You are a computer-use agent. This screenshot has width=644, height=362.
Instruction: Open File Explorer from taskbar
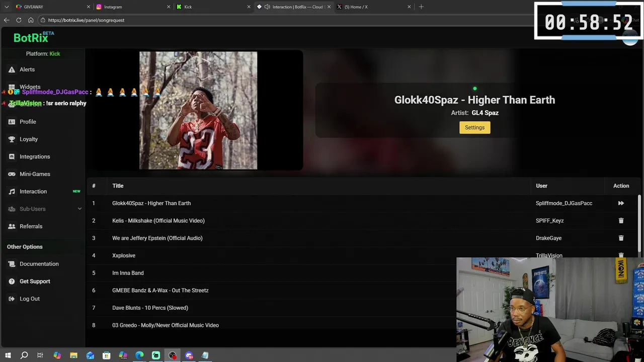coord(73,355)
